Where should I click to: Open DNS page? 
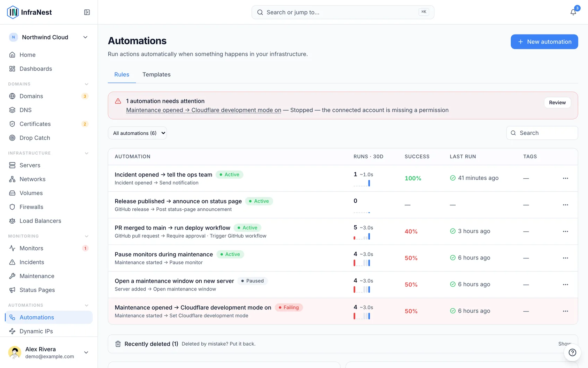[x=49, y=110]
